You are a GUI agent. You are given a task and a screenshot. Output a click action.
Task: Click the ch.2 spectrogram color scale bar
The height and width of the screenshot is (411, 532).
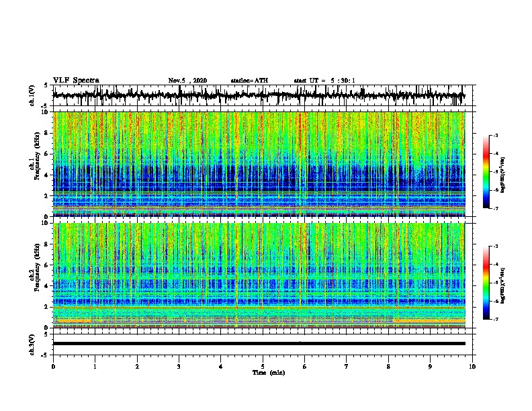pyautogui.click(x=486, y=283)
